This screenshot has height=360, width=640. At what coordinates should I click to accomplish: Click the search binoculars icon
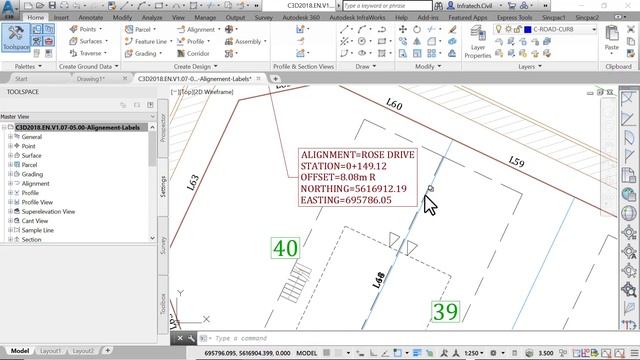pyautogui.click(x=438, y=6)
